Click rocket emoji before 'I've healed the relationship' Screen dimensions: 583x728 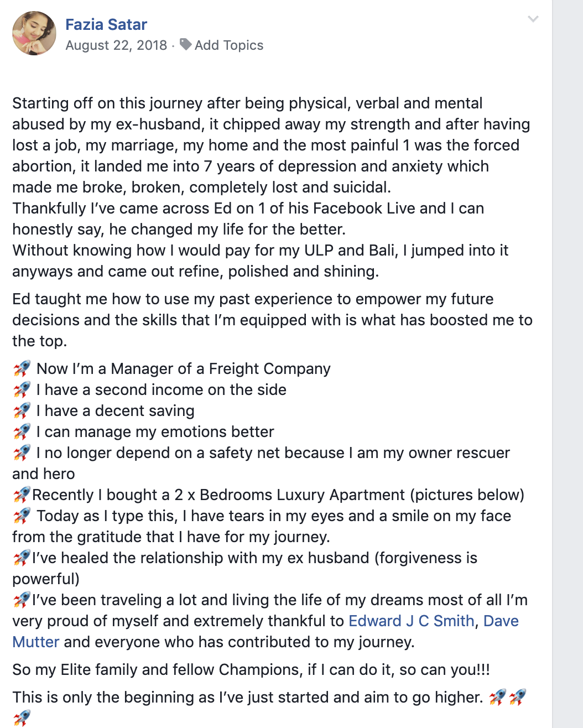coord(22,558)
